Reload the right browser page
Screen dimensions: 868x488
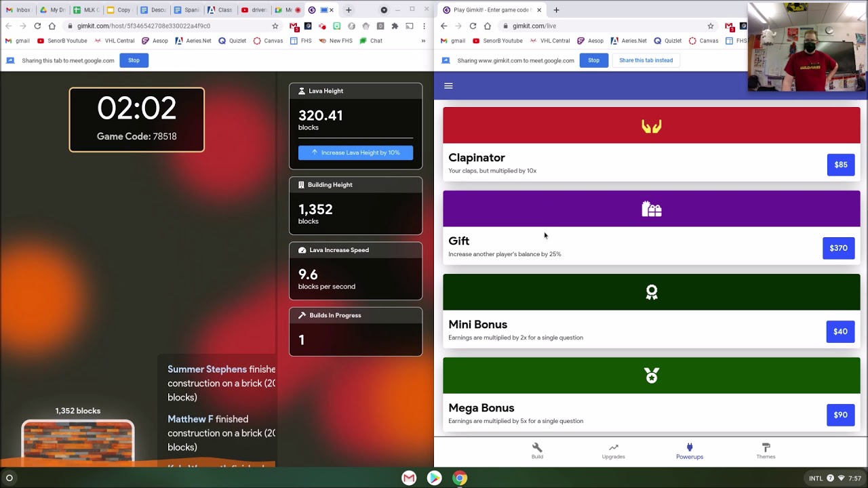click(473, 26)
